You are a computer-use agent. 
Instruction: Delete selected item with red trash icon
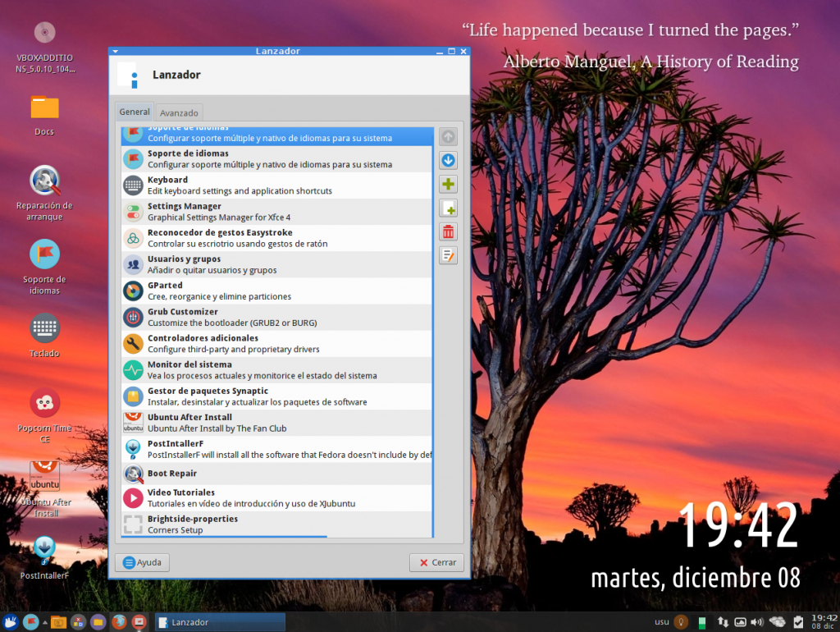(x=448, y=231)
